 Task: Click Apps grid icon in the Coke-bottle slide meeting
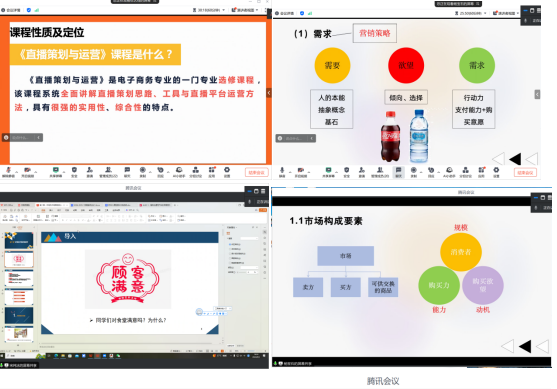coord(481,172)
